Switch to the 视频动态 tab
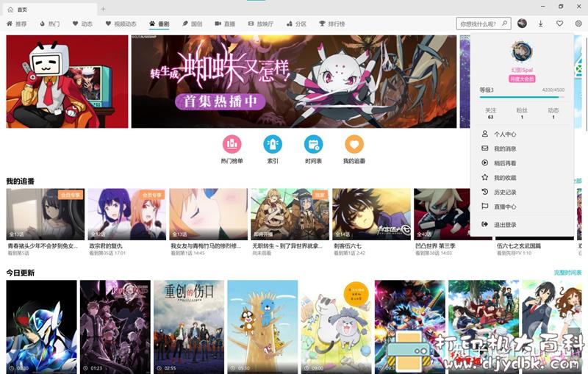Screen dimensions: 588x374 [x=121, y=24]
